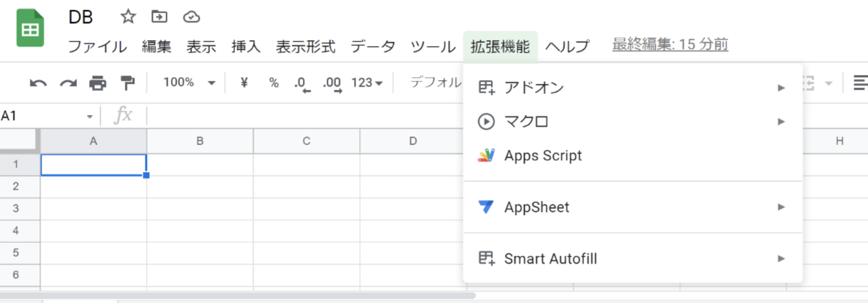
Task: Format as yen currency
Action: point(244,82)
